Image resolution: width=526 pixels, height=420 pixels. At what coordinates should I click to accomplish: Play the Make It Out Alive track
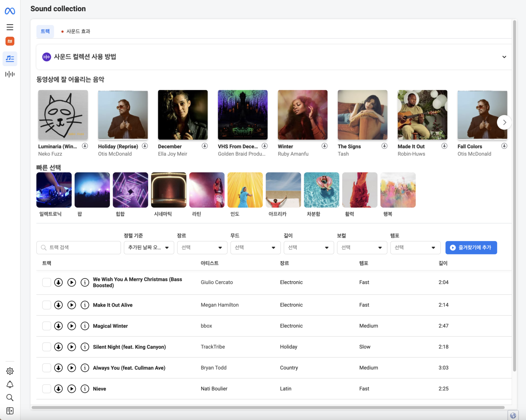click(72, 305)
